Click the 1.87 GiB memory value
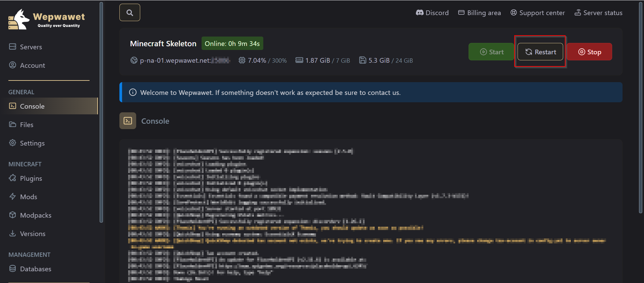The width and height of the screenshot is (644, 283). pyautogui.click(x=318, y=60)
